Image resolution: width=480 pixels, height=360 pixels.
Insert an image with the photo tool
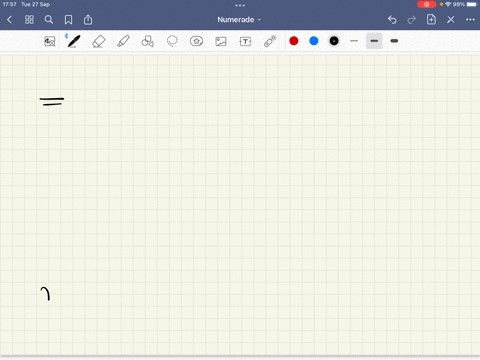(x=221, y=41)
